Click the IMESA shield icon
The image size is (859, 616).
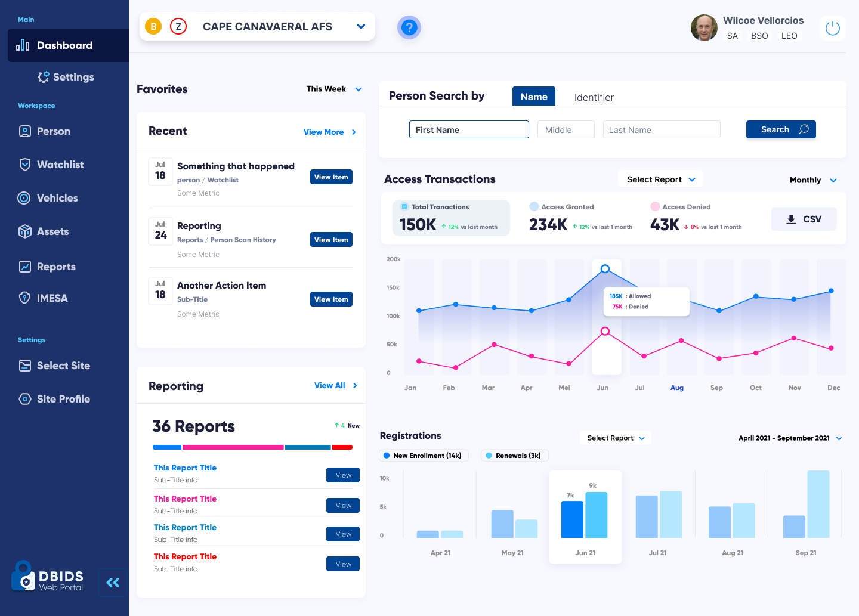click(x=25, y=298)
